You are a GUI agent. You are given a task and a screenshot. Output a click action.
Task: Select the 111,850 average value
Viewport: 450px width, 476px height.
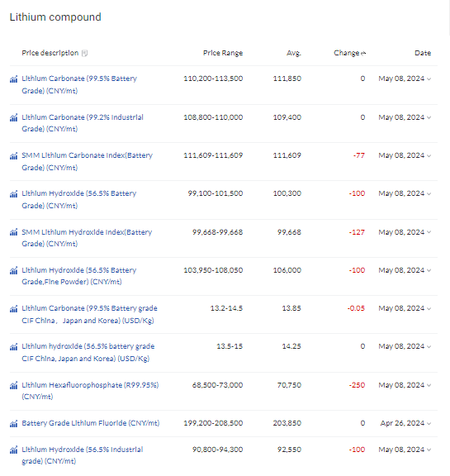pyautogui.click(x=287, y=79)
